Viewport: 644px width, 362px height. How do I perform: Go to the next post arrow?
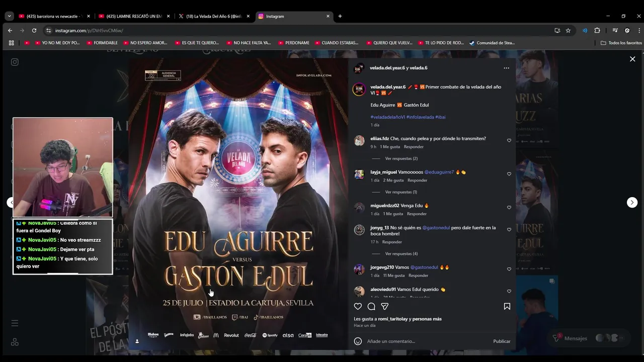point(632,202)
